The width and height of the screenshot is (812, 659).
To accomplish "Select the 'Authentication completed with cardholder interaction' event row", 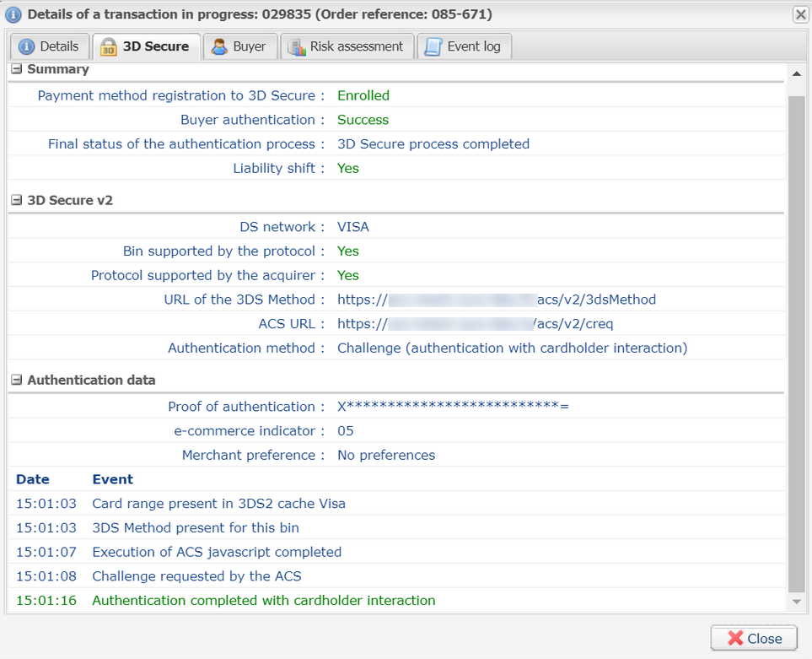I will pos(263,601).
